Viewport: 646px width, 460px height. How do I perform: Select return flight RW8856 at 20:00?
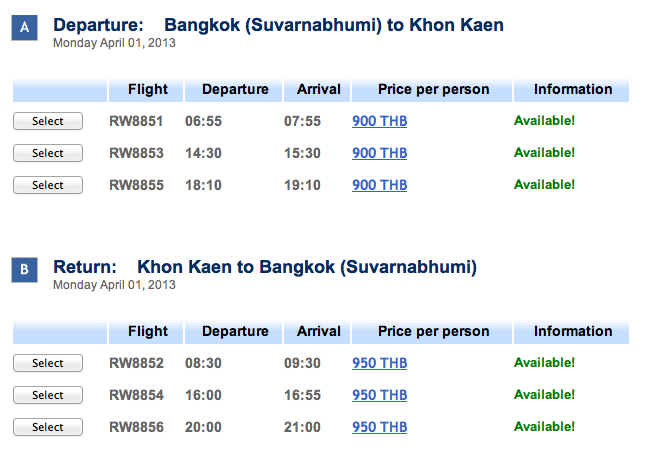click(x=48, y=427)
